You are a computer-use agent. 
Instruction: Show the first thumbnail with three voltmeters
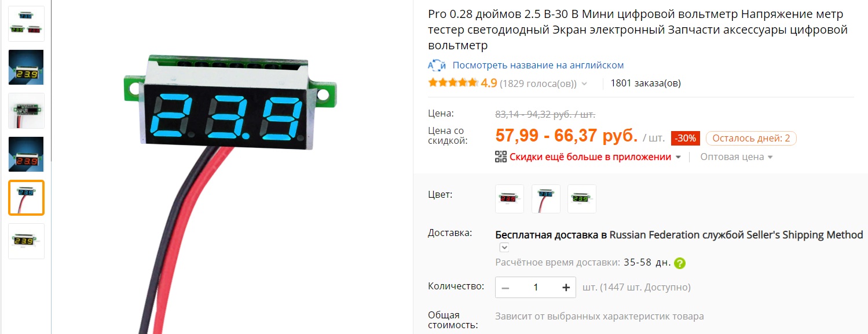[x=26, y=24]
